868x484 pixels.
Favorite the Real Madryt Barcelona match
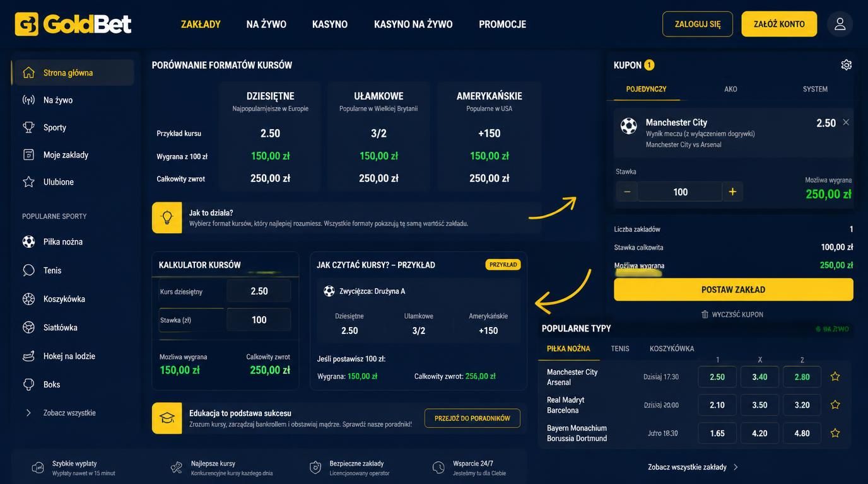tap(835, 405)
